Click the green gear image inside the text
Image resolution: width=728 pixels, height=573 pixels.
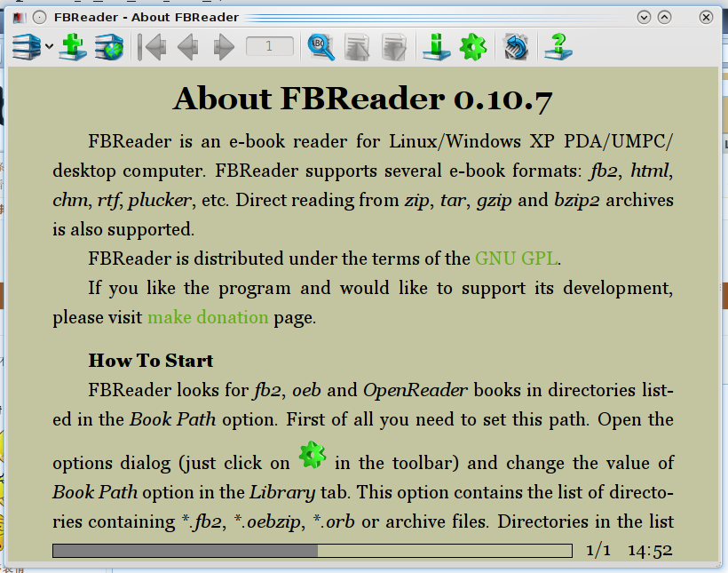tap(312, 455)
